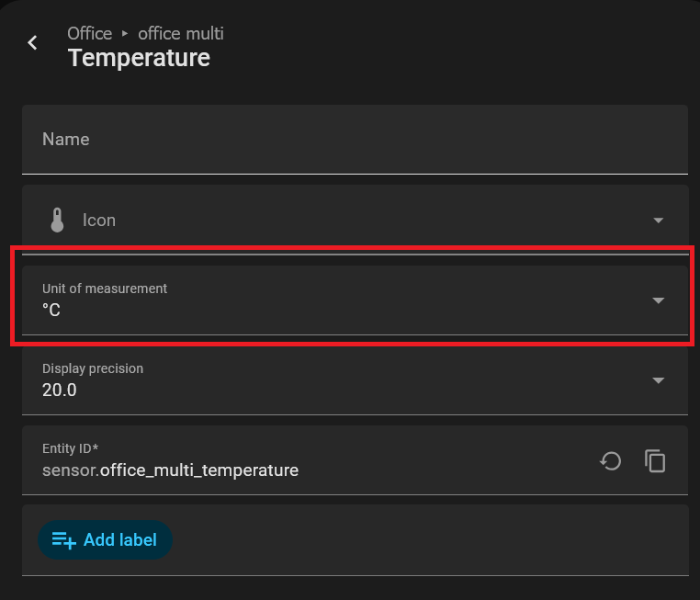
Task: Open the Unit of measurement dropdown arrow
Action: pyautogui.click(x=658, y=300)
